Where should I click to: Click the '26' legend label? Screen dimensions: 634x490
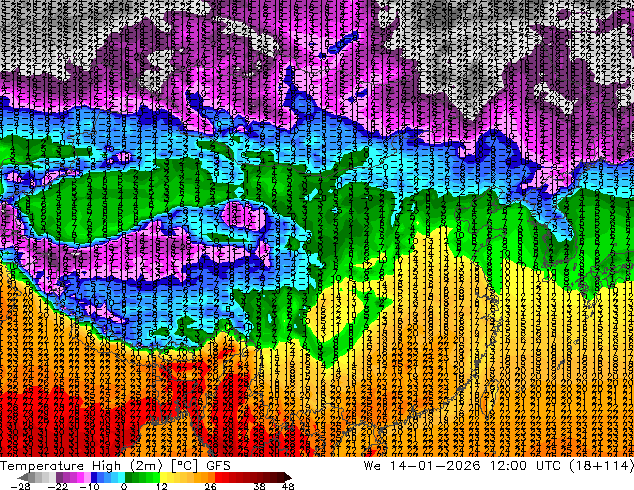coord(210,486)
